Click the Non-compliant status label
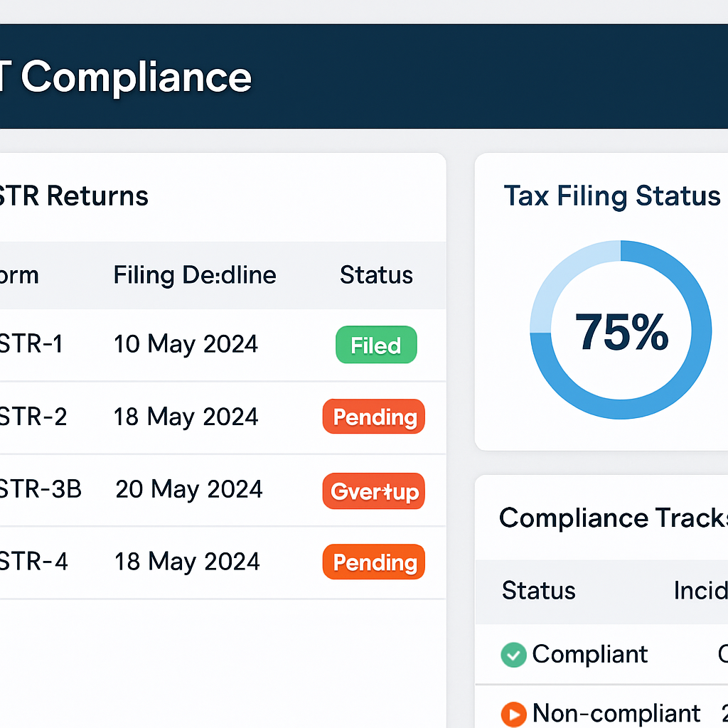728x728 pixels. click(616, 714)
